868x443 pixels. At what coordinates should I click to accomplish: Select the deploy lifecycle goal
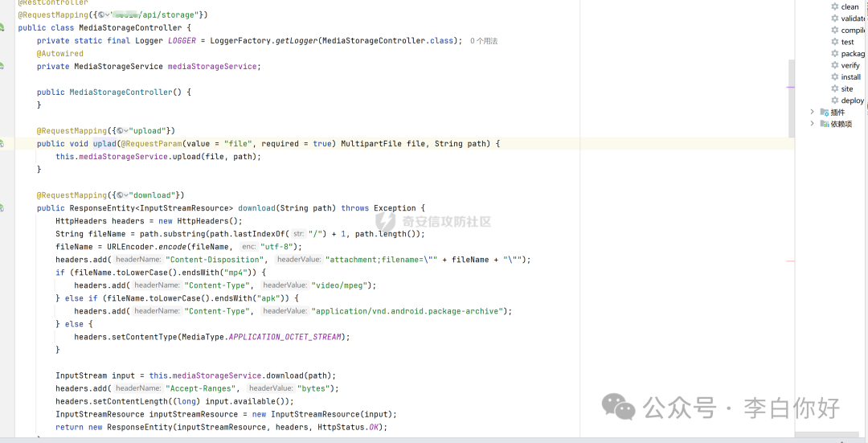coord(852,100)
